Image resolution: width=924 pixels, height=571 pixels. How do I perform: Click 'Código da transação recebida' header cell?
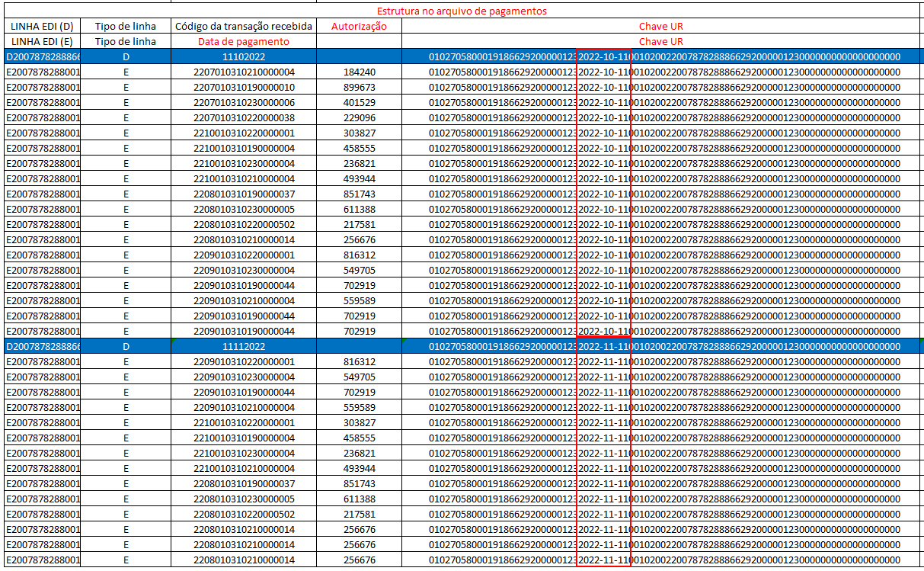[244, 26]
